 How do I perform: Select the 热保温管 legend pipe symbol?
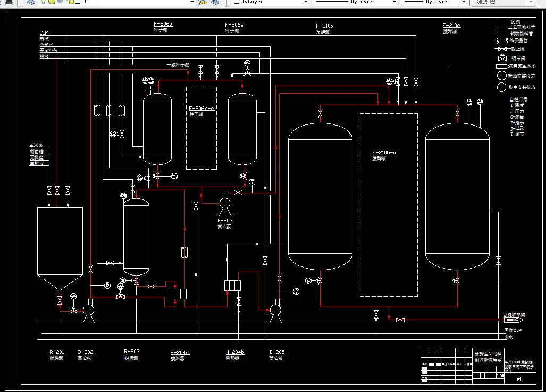(x=502, y=41)
